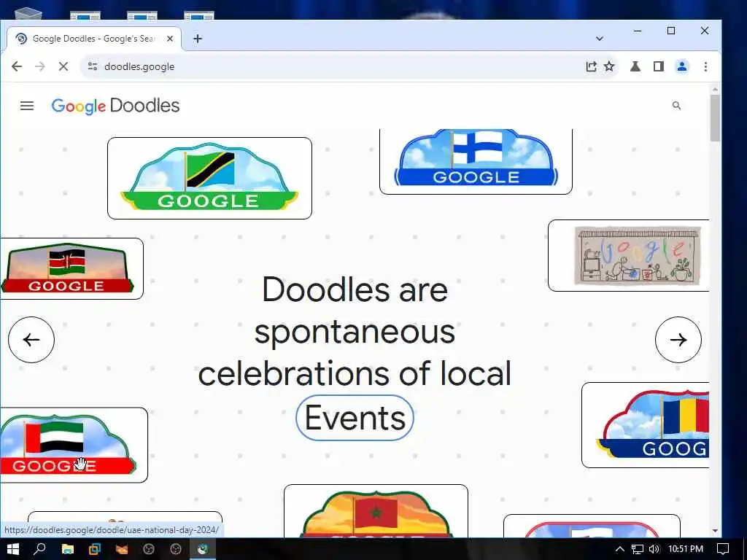Open the network tray icon

coord(638,549)
